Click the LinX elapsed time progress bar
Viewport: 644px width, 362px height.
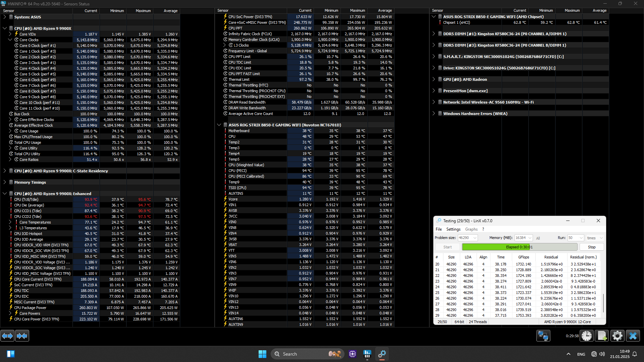click(x=519, y=247)
